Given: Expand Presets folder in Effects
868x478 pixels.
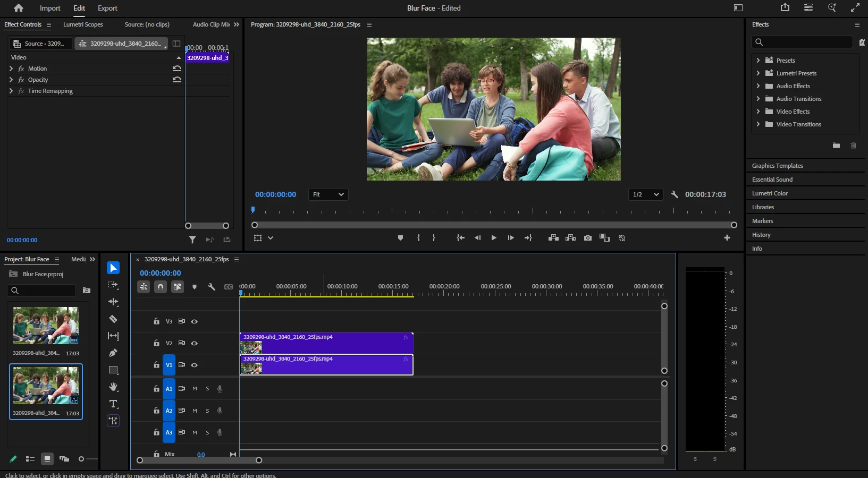Looking at the screenshot, I should tap(758, 61).
